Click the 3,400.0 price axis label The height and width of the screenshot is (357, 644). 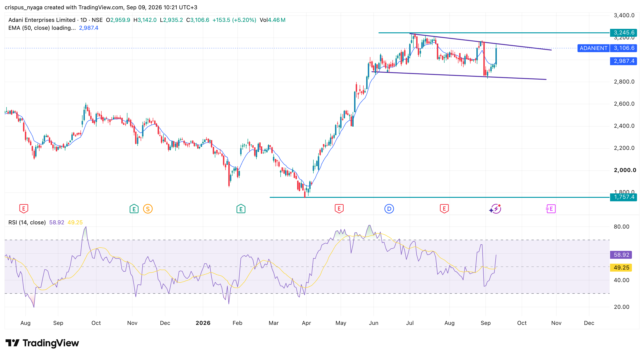pos(624,16)
